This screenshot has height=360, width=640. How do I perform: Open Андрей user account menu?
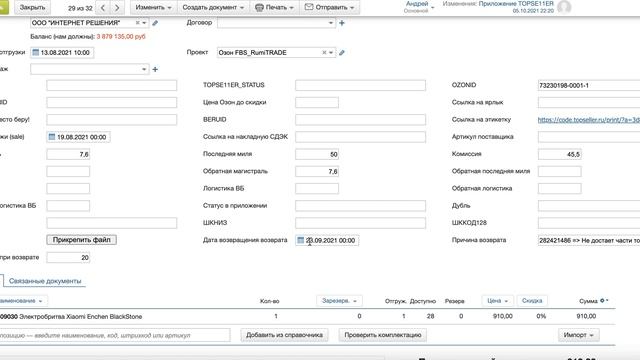[420, 7]
